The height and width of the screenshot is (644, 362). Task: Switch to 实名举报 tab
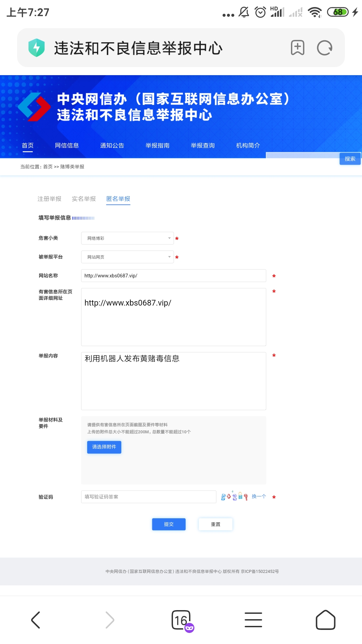tap(84, 199)
